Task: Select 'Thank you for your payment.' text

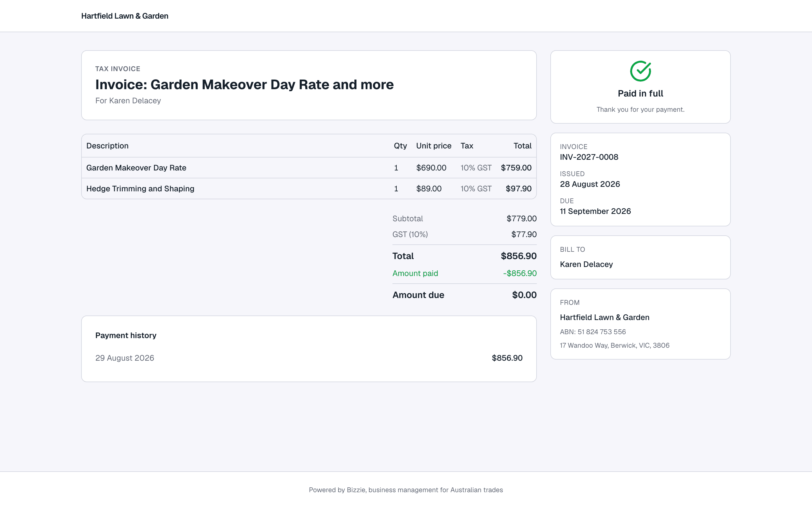Action: (x=640, y=110)
